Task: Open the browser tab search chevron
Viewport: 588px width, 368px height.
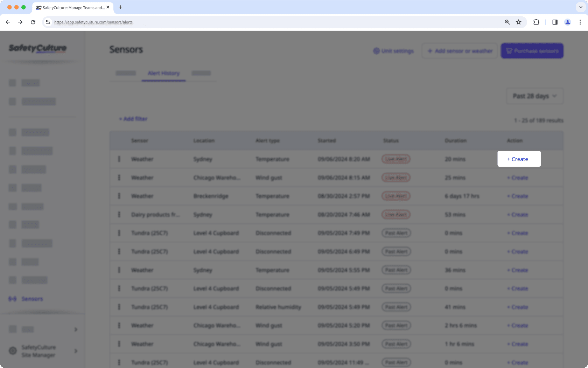Action: 581,7
